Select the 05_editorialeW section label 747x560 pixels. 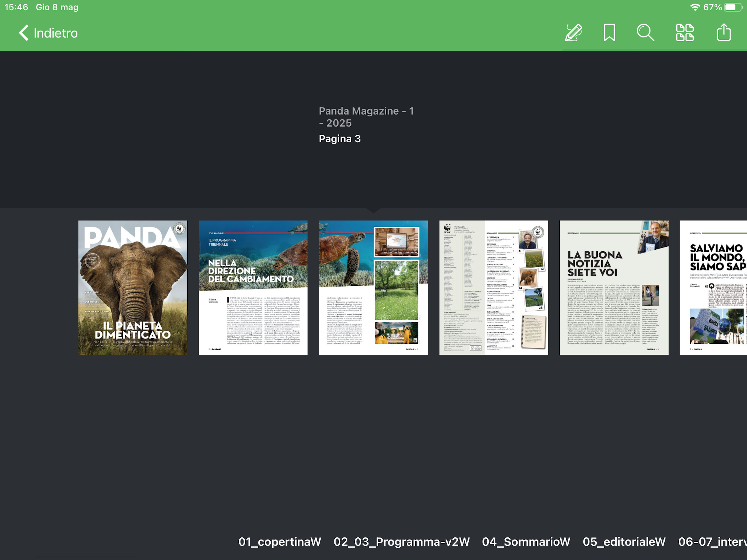tap(624, 542)
